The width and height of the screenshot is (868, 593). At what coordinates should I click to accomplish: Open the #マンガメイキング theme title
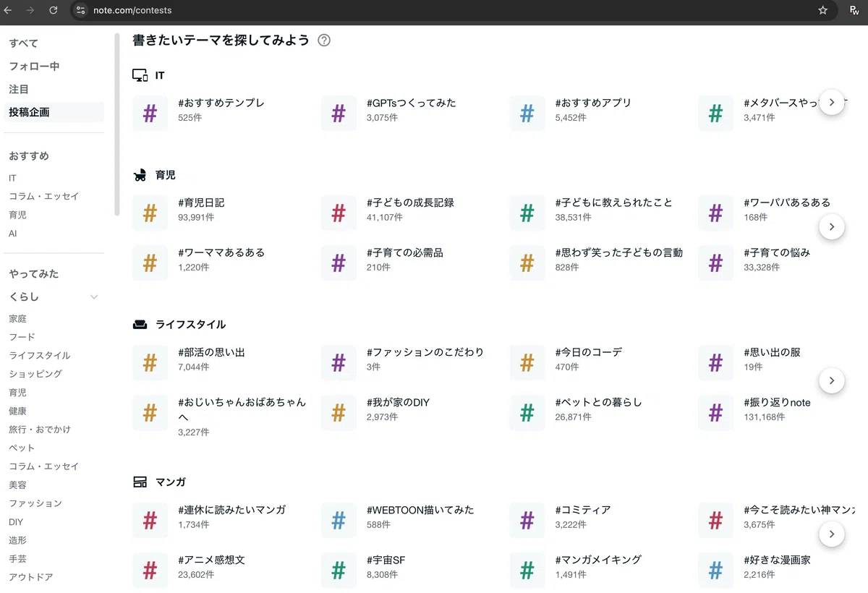click(598, 560)
